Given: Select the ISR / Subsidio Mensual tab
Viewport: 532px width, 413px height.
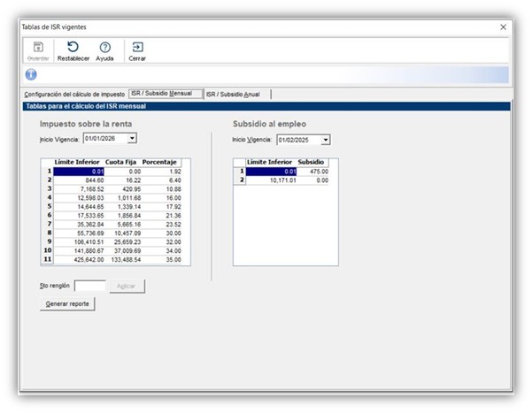Looking at the screenshot, I should (x=164, y=94).
